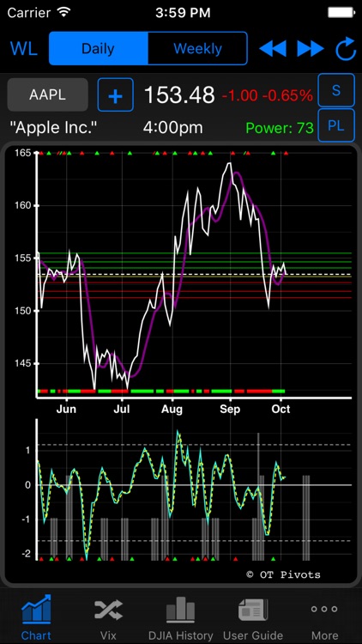Open the More three-dots tab
The width and height of the screenshot is (362, 644).
tap(324, 617)
